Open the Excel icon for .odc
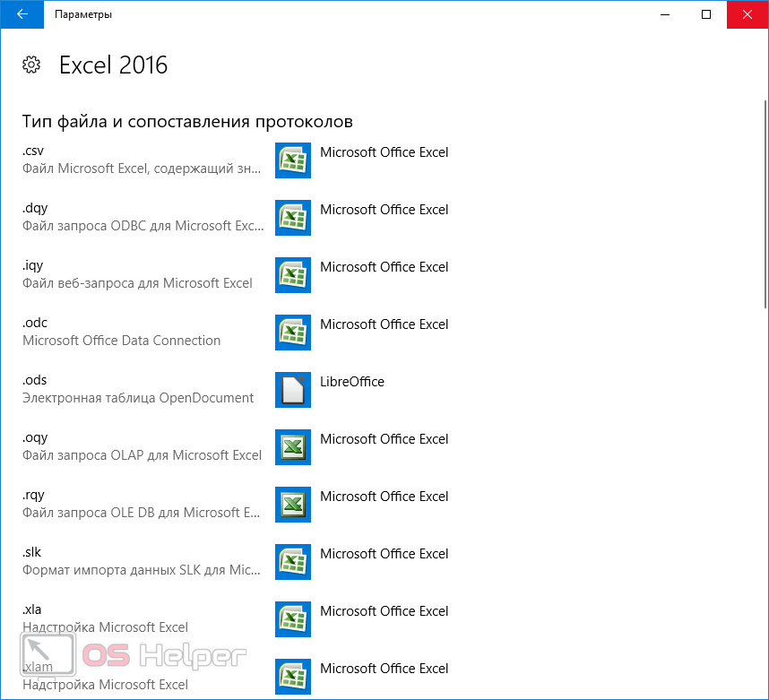 [x=293, y=333]
